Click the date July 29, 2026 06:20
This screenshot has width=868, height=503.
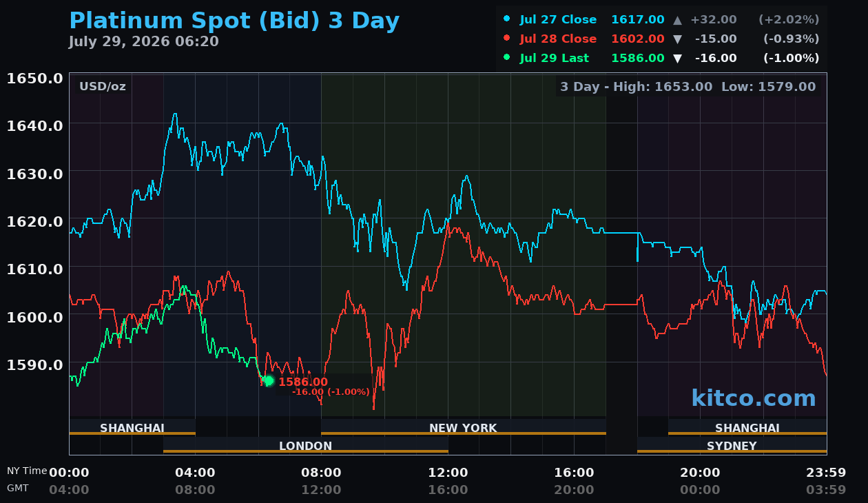point(144,42)
